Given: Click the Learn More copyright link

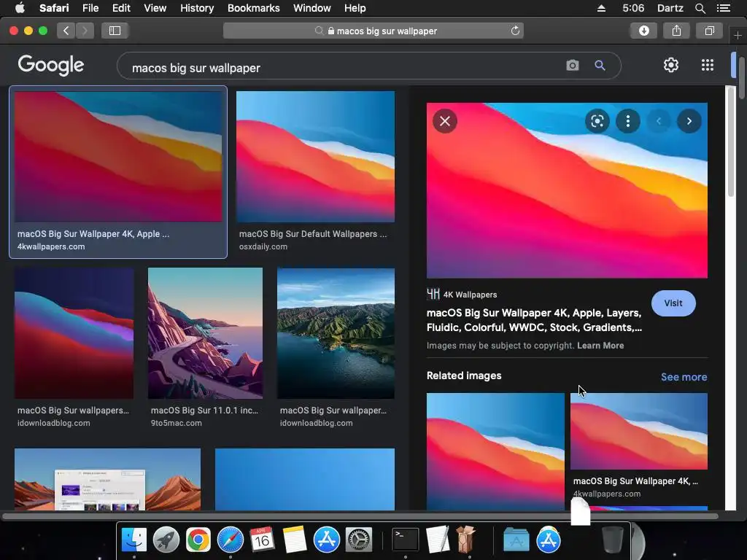Looking at the screenshot, I should click(x=600, y=346).
